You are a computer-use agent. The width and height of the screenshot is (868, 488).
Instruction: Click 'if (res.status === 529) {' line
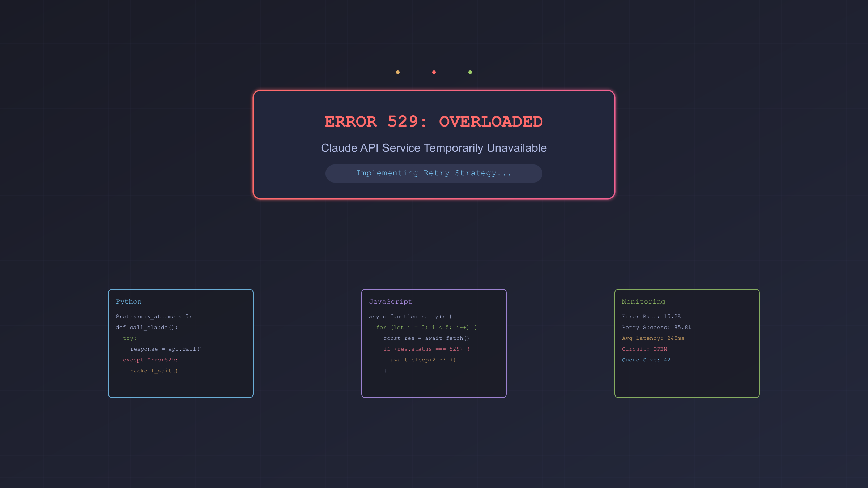(x=427, y=349)
